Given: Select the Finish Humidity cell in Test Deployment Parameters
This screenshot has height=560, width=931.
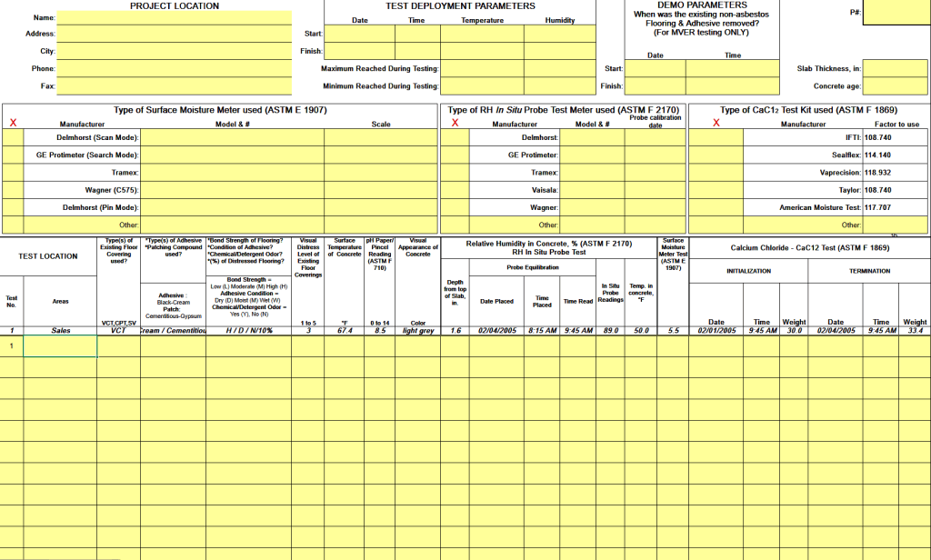Looking at the screenshot, I should tap(559, 52).
